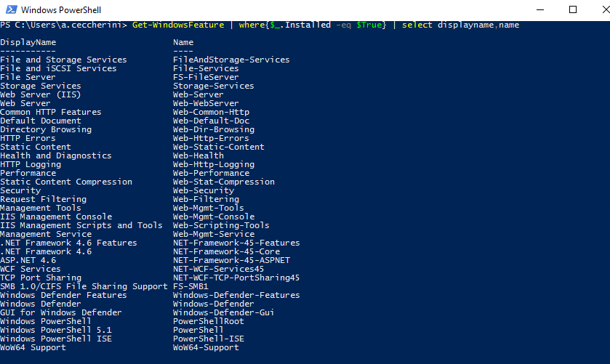The width and height of the screenshot is (610, 364).
Task: Click IIS Management Scripts and Tools text
Action: pyautogui.click(x=81, y=225)
